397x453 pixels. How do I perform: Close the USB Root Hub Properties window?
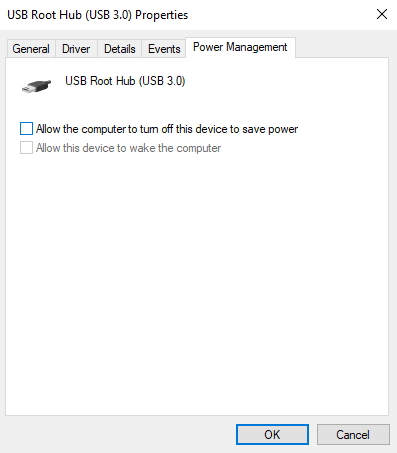coord(382,14)
